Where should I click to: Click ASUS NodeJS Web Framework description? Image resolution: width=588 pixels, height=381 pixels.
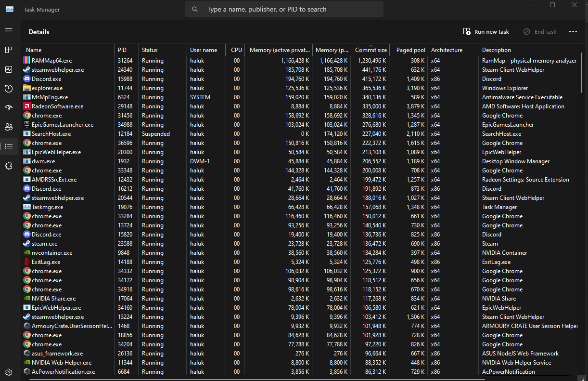521,354
